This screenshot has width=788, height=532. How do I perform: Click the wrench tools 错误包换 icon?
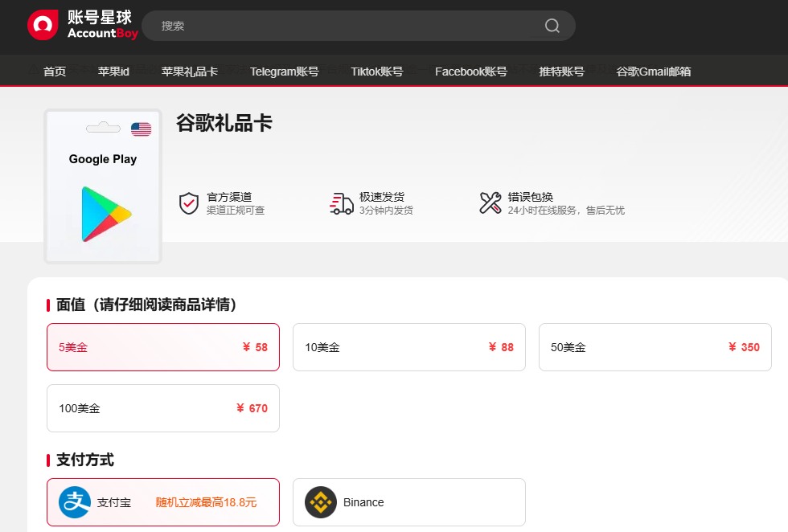pos(490,203)
